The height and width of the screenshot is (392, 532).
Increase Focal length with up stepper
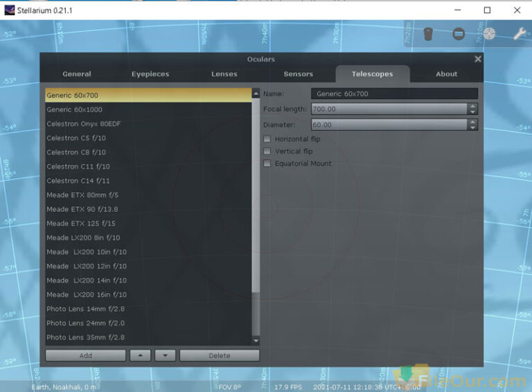tap(472, 106)
